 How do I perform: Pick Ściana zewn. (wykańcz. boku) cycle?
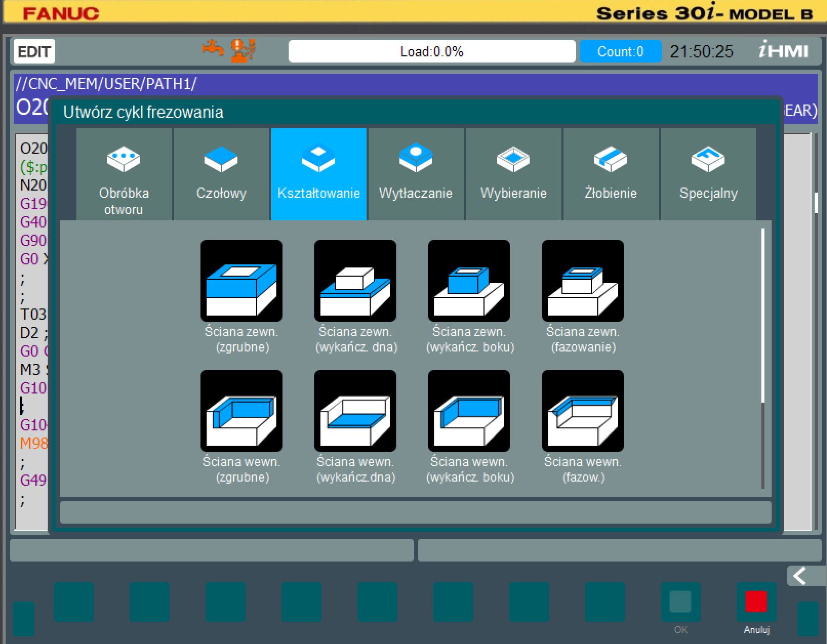469,281
